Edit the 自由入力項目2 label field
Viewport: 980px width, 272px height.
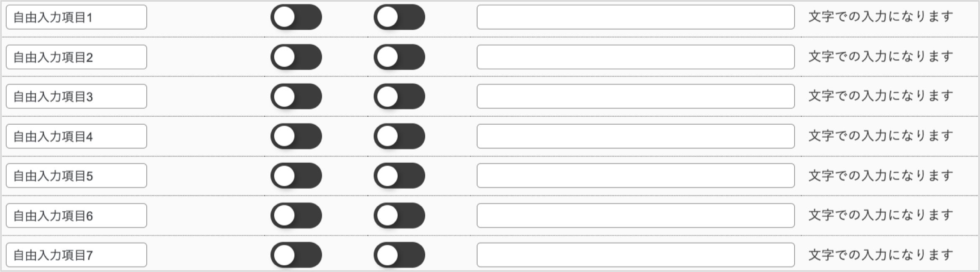pos(77,57)
